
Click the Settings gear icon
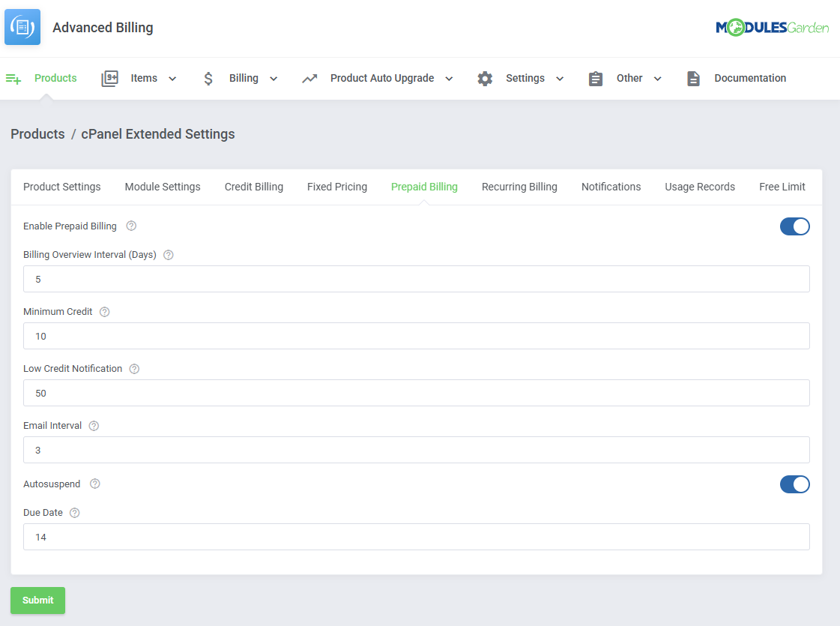point(485,78)
